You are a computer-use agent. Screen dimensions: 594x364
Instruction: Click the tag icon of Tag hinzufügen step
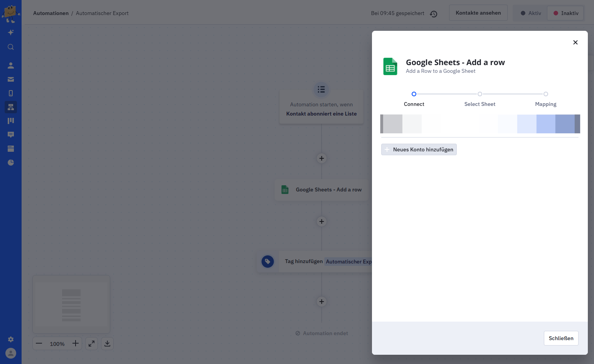268,262
